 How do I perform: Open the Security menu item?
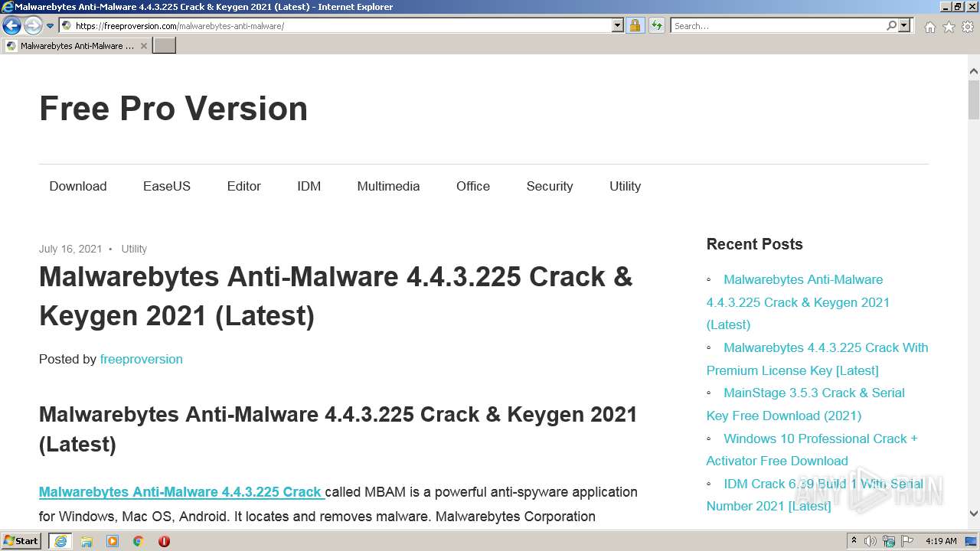[x=550, y=186]
